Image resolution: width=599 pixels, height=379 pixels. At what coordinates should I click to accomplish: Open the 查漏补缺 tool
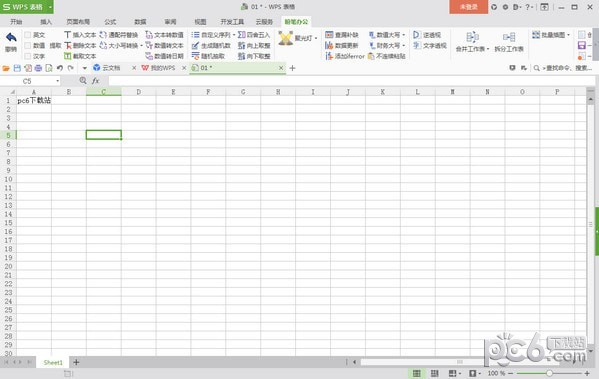point(342,35)
